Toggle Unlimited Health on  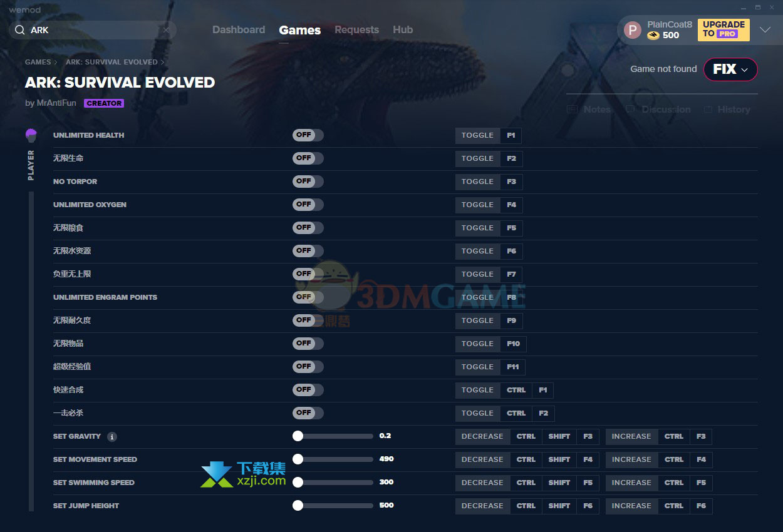pyautogui.click(x=308, y=135)
